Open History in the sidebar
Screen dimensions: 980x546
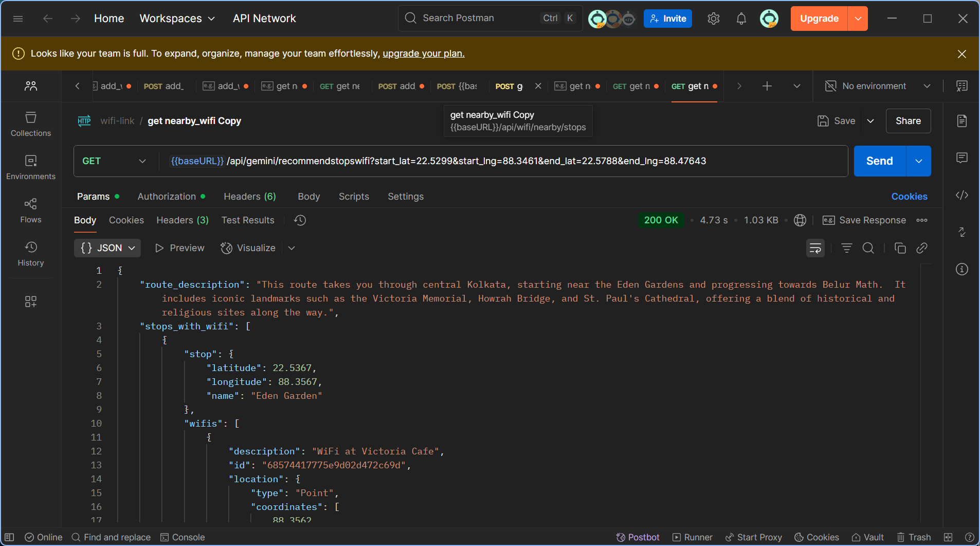click(x=31, y=254)
